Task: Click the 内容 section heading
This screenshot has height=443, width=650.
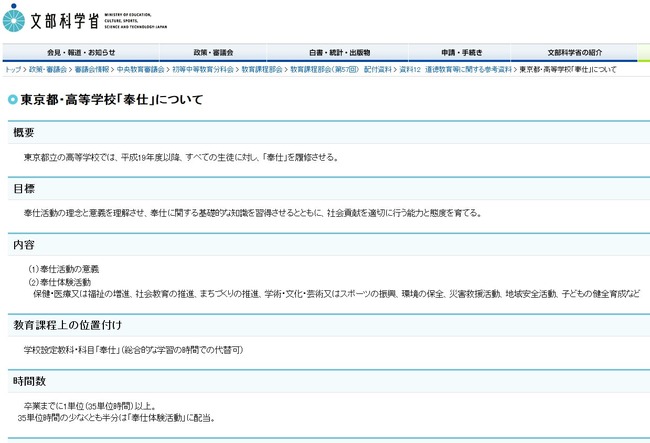Action: 24,244
